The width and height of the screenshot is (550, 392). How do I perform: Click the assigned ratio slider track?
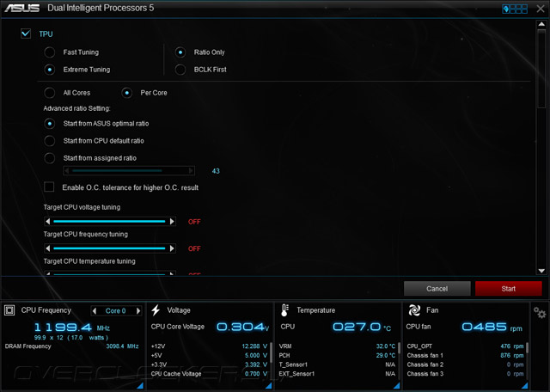pyautogui.click(x=129, y=171)
